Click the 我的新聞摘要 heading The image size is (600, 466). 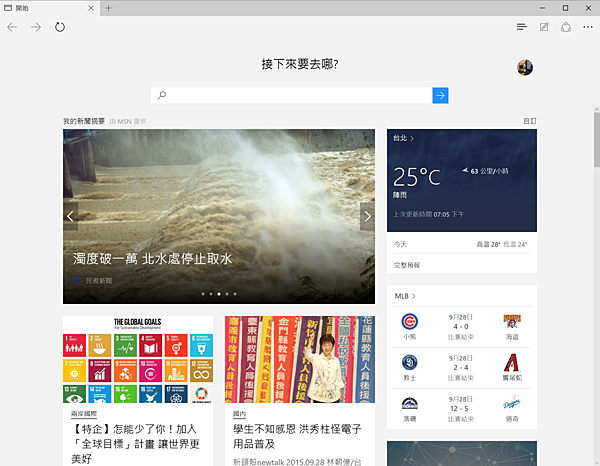(x=84, y=121)
